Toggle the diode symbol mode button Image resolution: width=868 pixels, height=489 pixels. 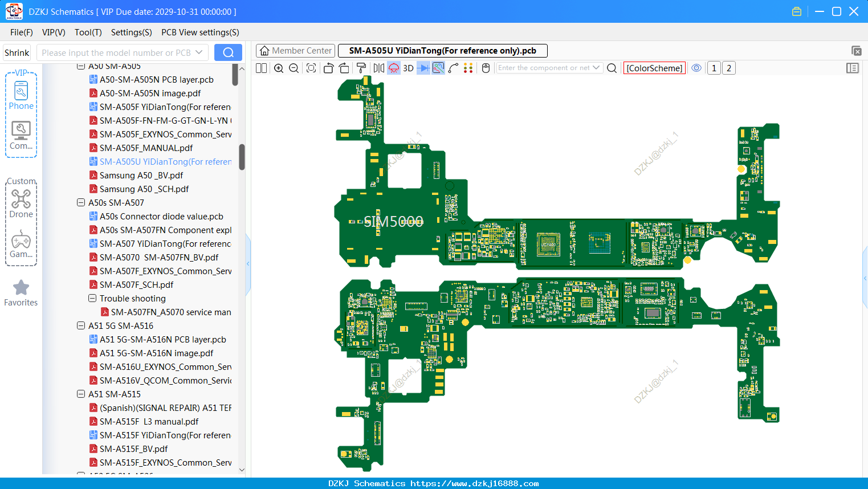[x=423, y=68]
